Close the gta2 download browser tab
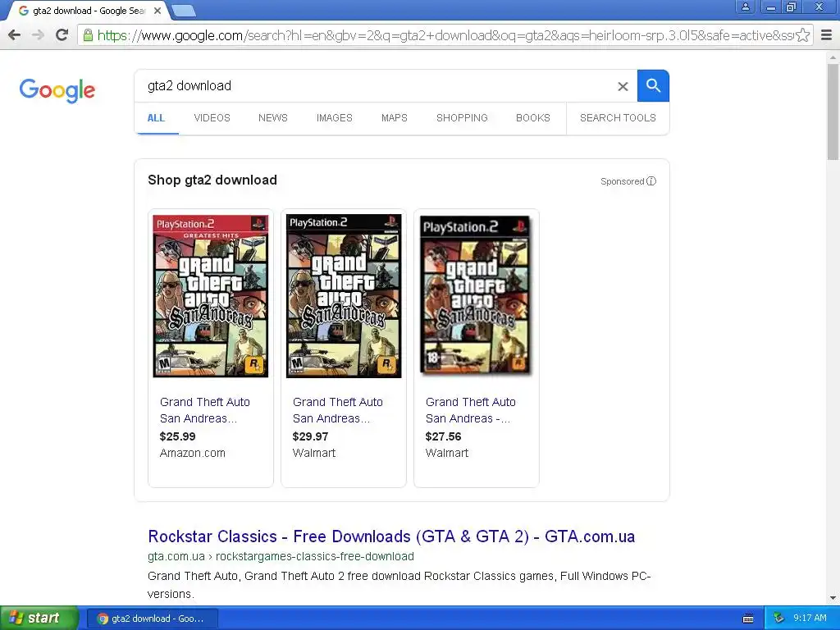The width and height of the screenshot is (840, 630). (157, 11)
